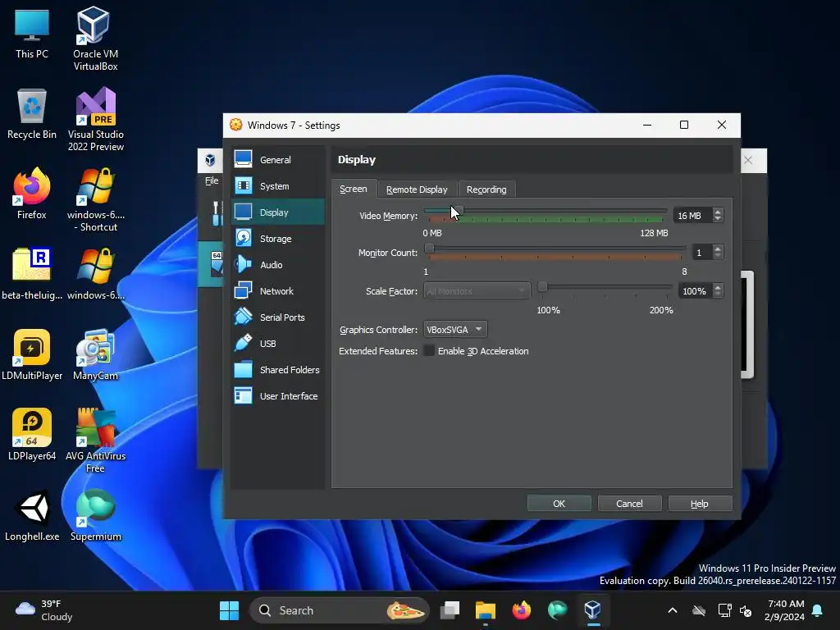Click the Longhell.exe desktop icon
The width and height of the screenshot is (840, 630).
[32, 515]
